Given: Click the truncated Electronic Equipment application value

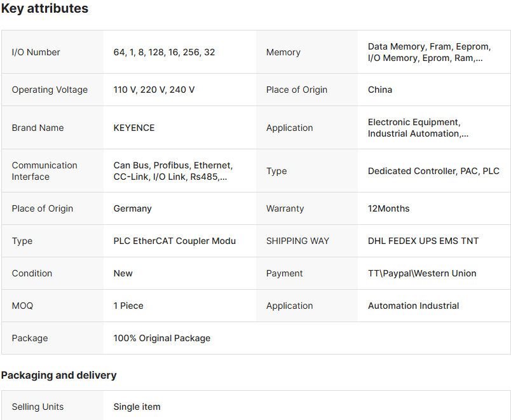Looking at the screenshot, I should 418,128.
